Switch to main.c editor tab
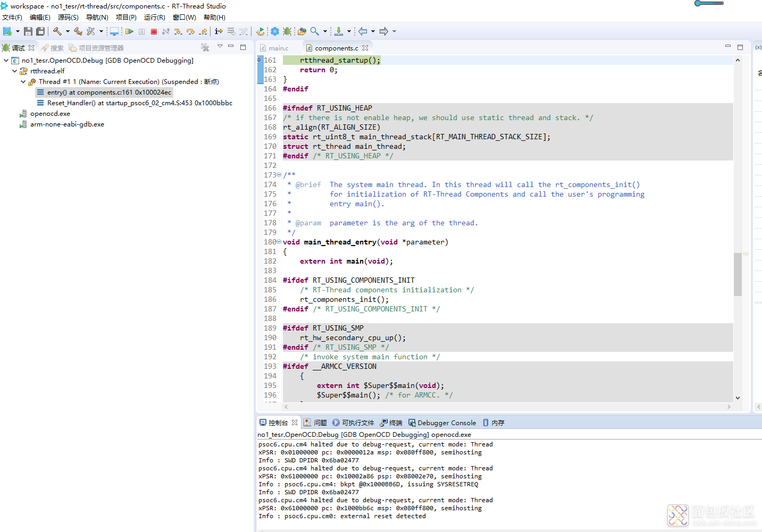Image resolution: width=762 pixels, height=532 pixels. pyautogui.click(x=274, y=48)
